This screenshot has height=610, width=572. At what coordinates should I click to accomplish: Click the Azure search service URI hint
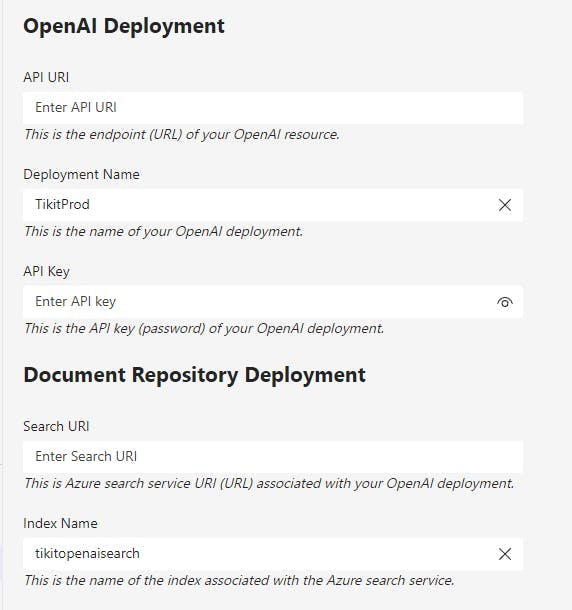269,484
